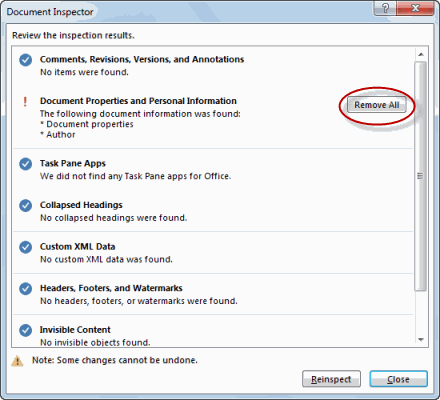Click the scroll down arrow of results list

[421, 340]
